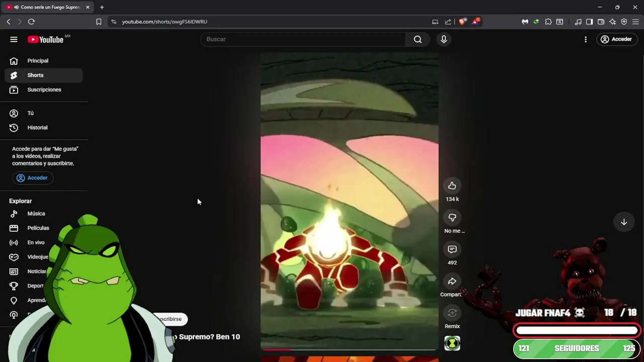
Task: Open comments showing 492
Action: click(452, 249)
